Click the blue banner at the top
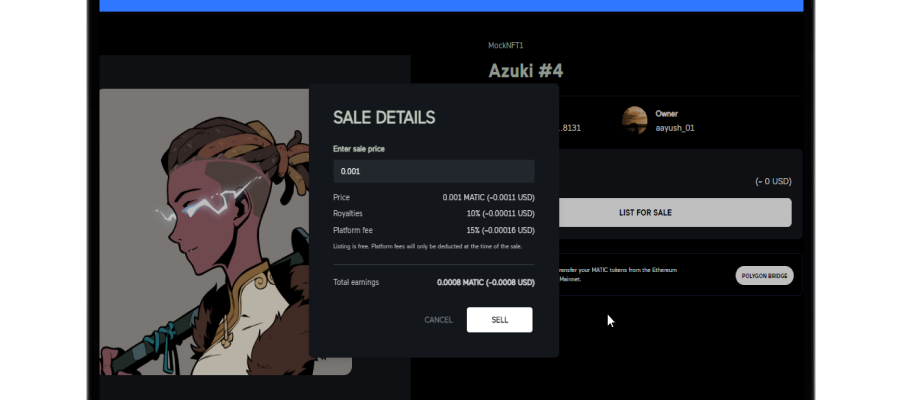Screen dimensions: 900x400 coord(451,6)
